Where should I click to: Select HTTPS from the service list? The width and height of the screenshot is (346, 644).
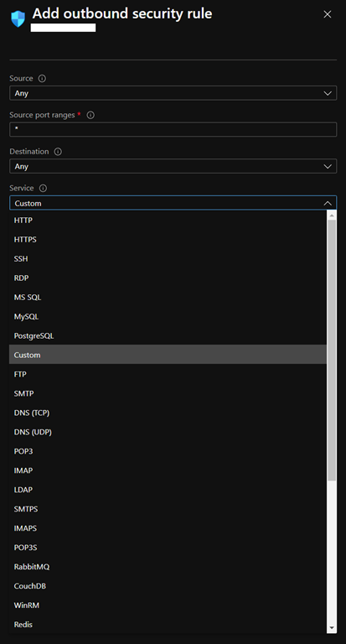point(168,240)
